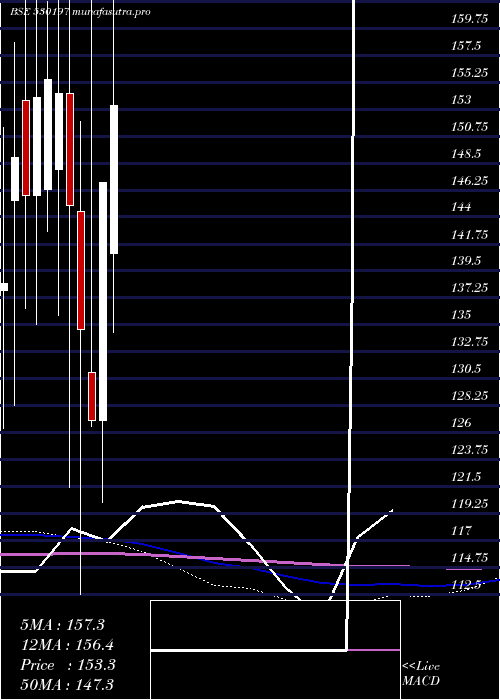Click the 146.25 price axis label
The width and height of the screenshot is (500, 700).
tap(469, 180)
